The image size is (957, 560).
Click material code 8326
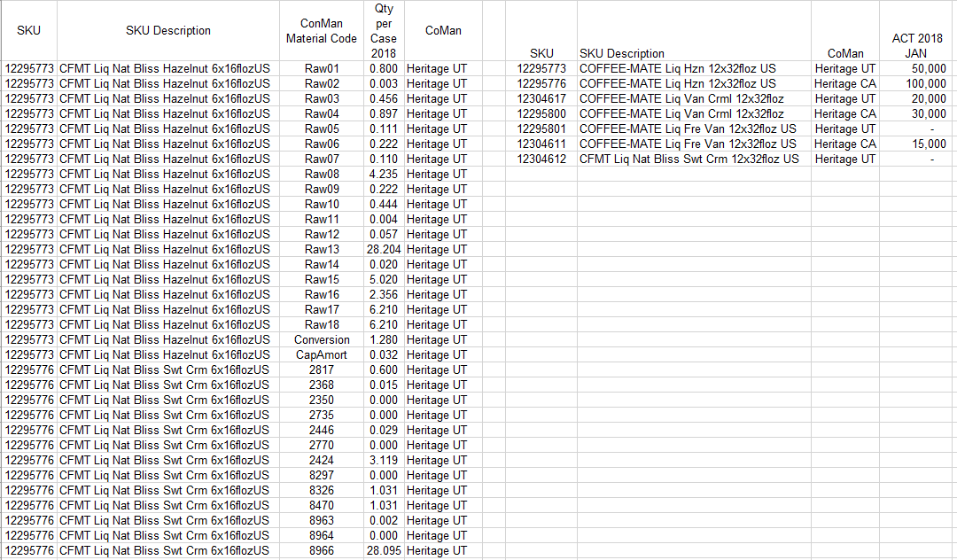(322, 490)
